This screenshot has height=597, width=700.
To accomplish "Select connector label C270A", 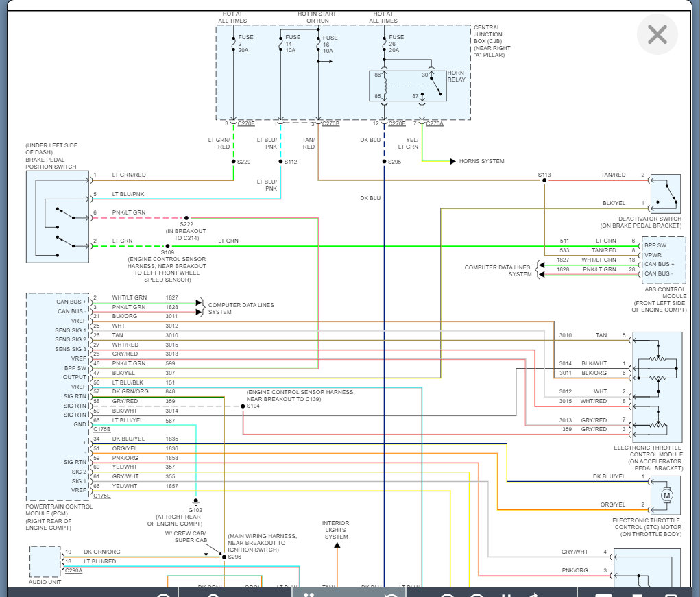I will pyautogui.click(x=435, y=123).
